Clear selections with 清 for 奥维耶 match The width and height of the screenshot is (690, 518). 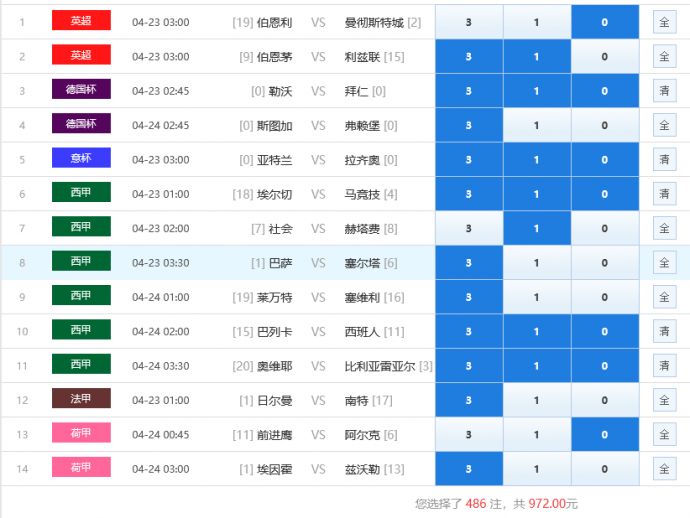click(x=664, y=366)
